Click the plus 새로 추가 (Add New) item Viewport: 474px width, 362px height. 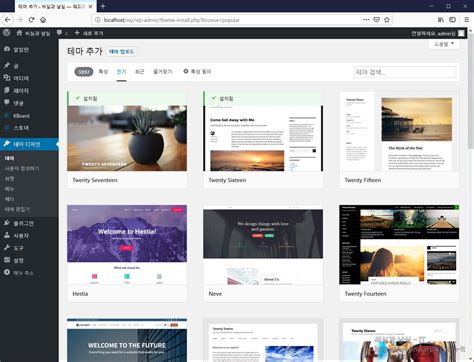[x=89, y=33]
